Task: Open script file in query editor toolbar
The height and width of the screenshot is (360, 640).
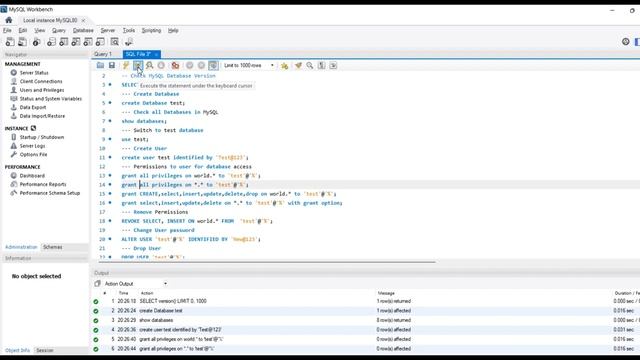Action: coord(100,65)
